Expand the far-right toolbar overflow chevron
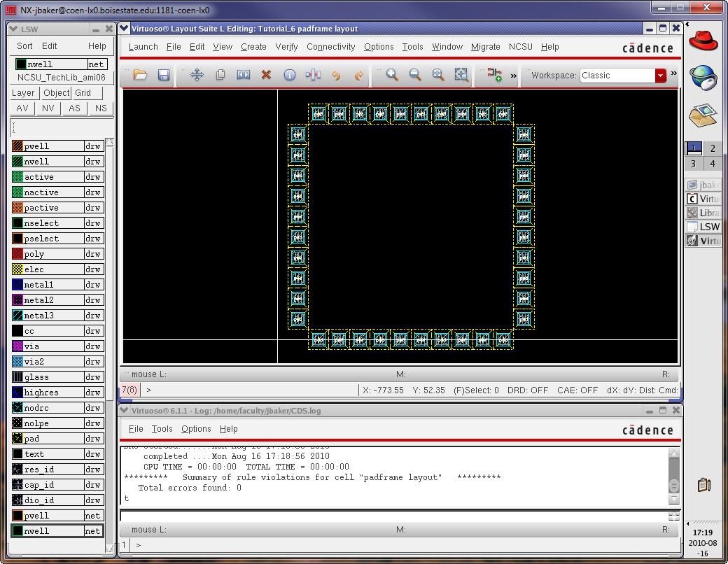 [673, 73]
